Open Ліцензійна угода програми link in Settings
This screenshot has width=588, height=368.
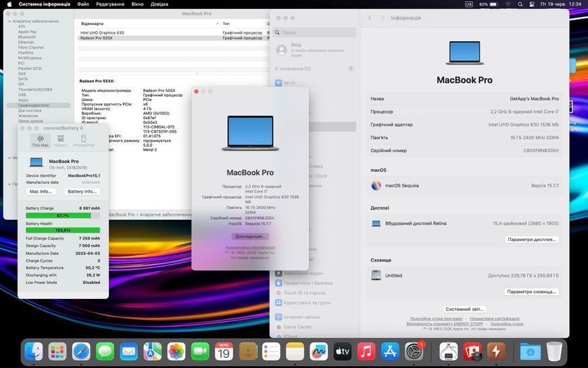(436, 319)
